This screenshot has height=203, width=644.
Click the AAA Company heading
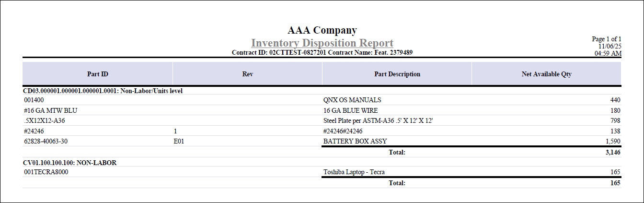coord(322,30)
